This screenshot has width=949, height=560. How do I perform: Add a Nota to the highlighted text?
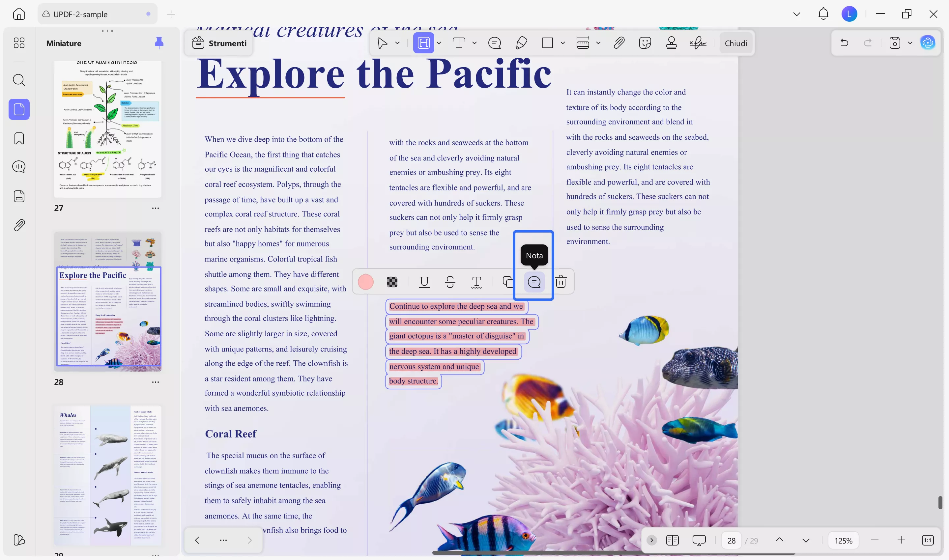coord(534,282)
